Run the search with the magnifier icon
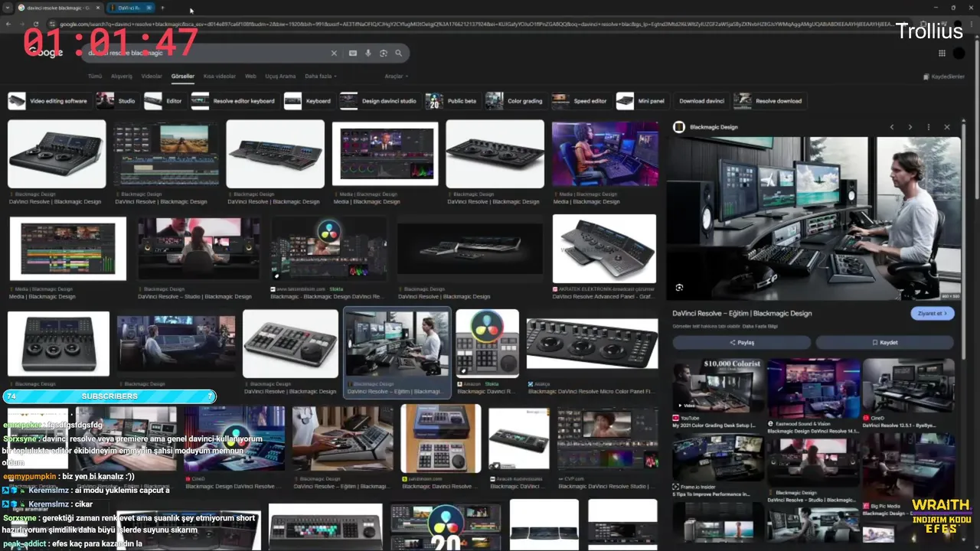This screenshot has width=980, height=551. [398, 53]
